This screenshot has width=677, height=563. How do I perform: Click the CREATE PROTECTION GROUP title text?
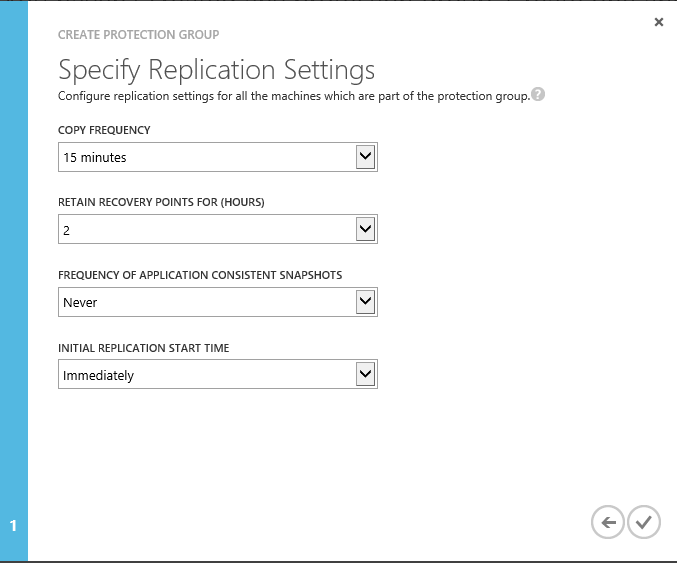(x=138, y=35)
